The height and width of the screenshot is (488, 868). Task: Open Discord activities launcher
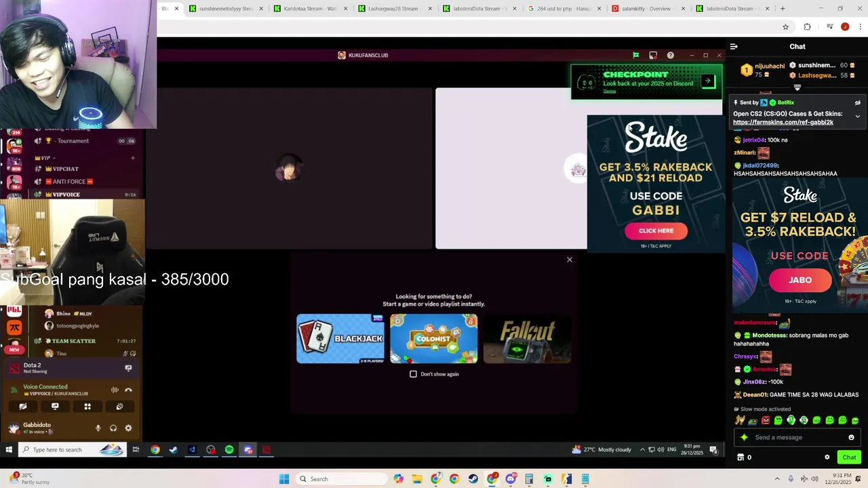(87, 407)
